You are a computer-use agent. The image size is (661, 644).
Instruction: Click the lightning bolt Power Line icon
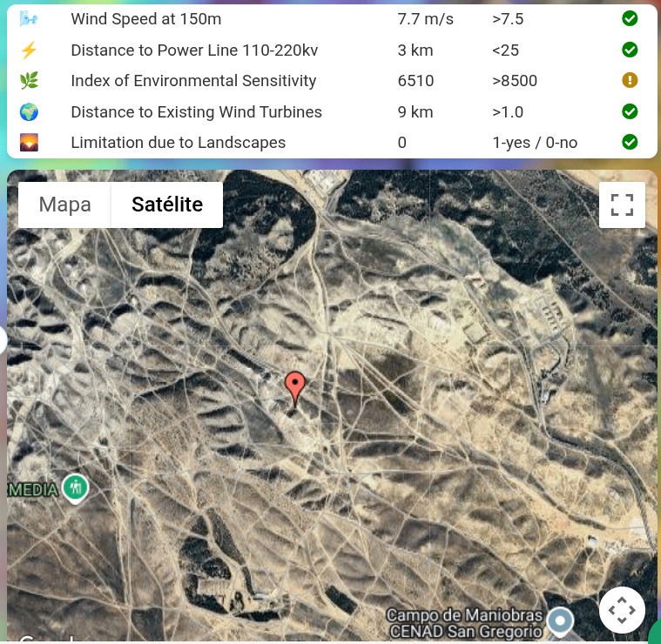coord(29,50)
